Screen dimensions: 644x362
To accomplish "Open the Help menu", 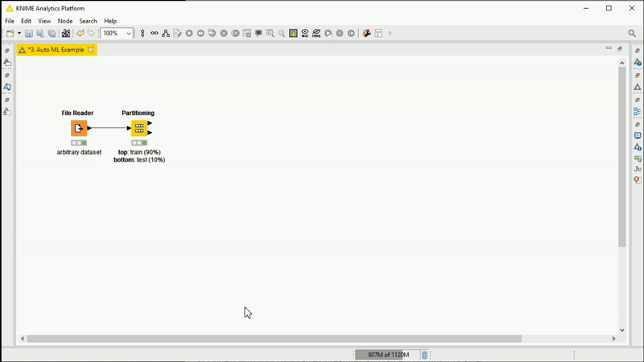I will [x=110, y=21].
